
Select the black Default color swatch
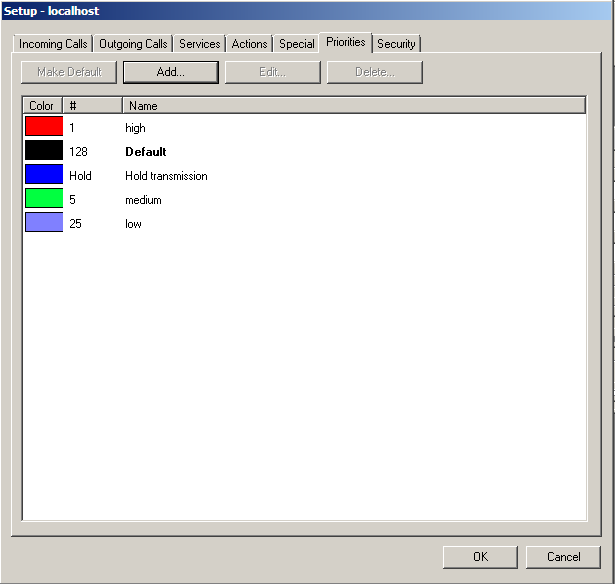pos(44,151)
